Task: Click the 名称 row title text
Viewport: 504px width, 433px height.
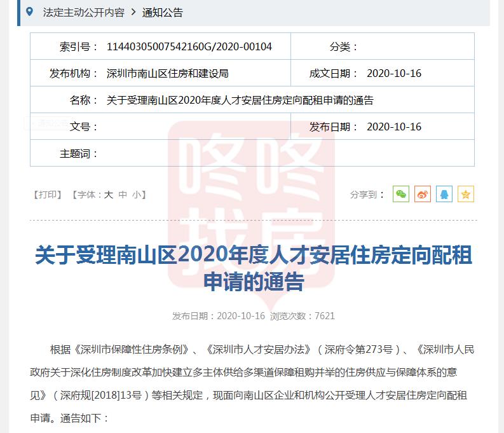Action: (x=240, y=100)
